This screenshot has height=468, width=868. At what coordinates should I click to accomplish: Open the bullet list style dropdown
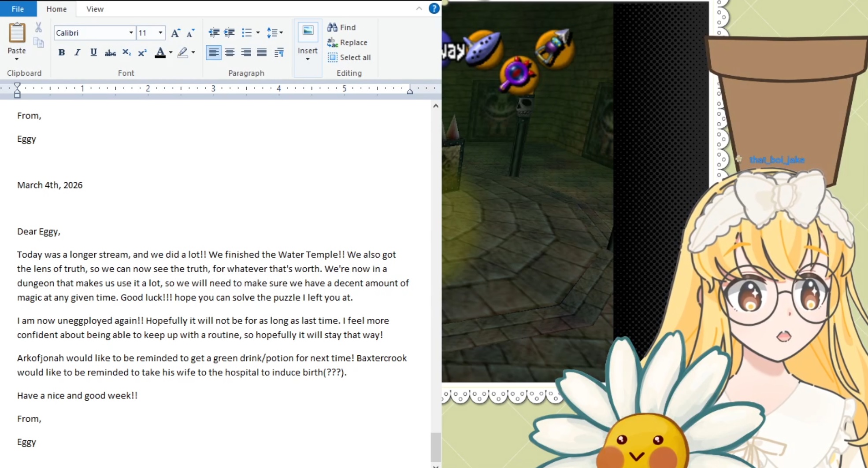click(x=258, y=32)
